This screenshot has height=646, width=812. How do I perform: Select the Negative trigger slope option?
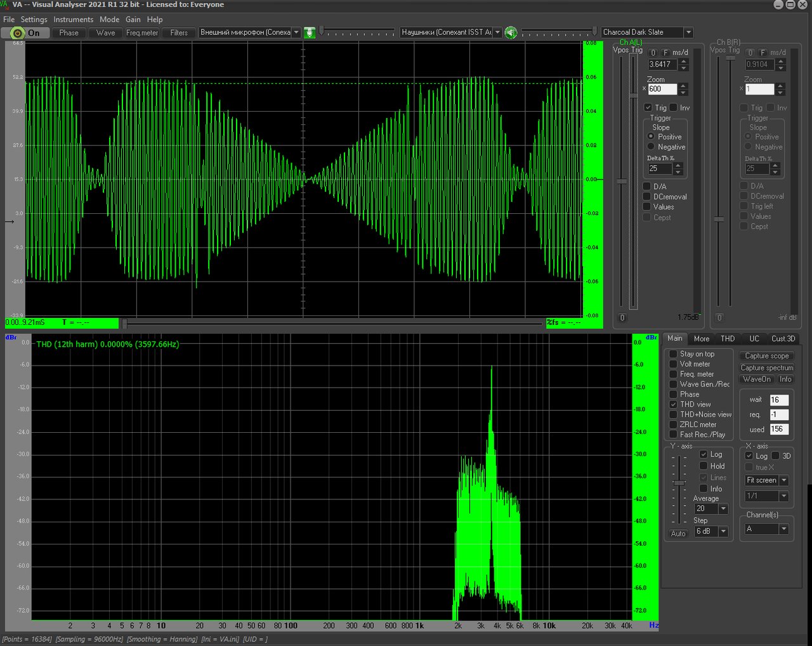[651, 147]
